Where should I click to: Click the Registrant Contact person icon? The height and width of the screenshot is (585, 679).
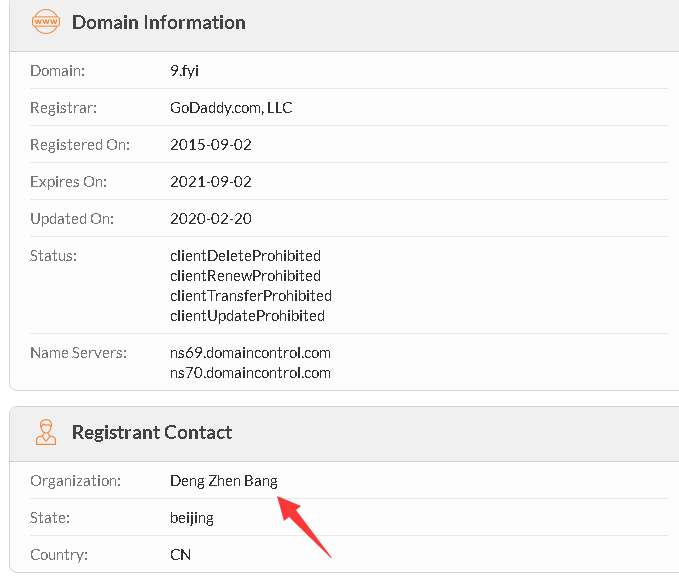tap(45, 432)
